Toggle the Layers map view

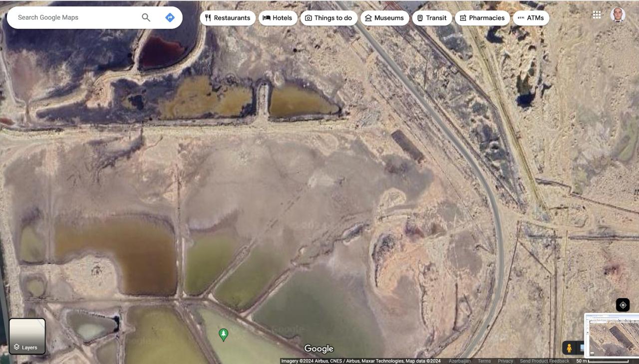click(27, 337)
